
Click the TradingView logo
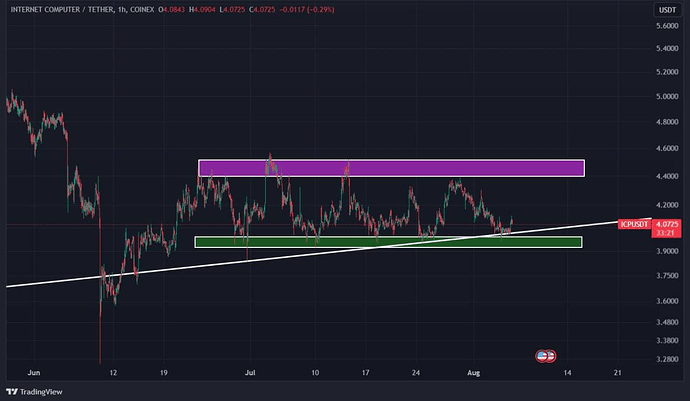[33, 391]
